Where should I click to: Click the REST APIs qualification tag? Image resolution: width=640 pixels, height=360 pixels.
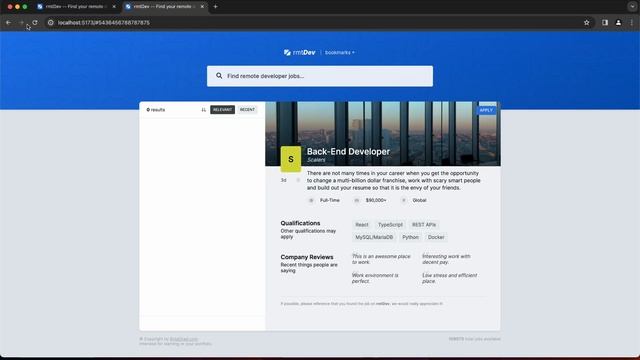pos(424,225)
